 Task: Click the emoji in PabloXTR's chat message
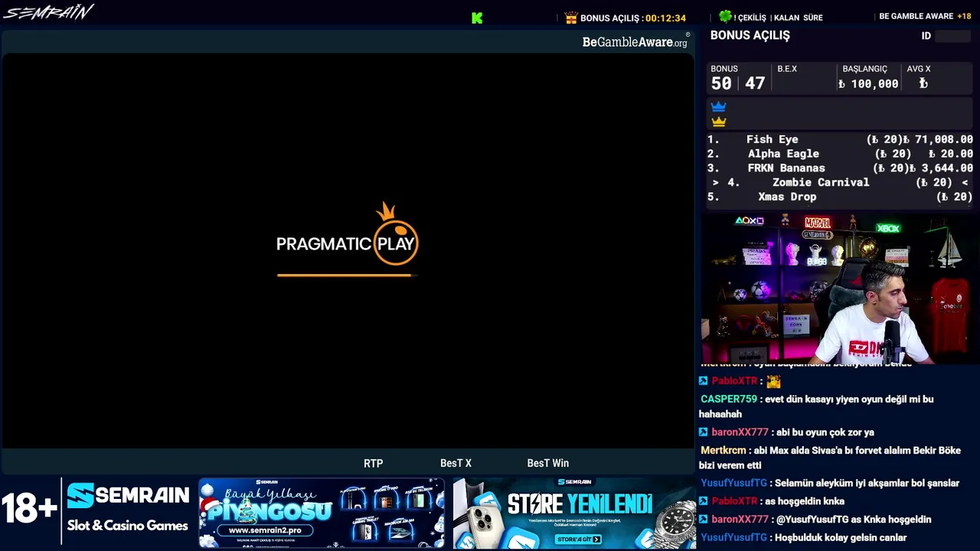pyautogui.click(x=773, y=380)
